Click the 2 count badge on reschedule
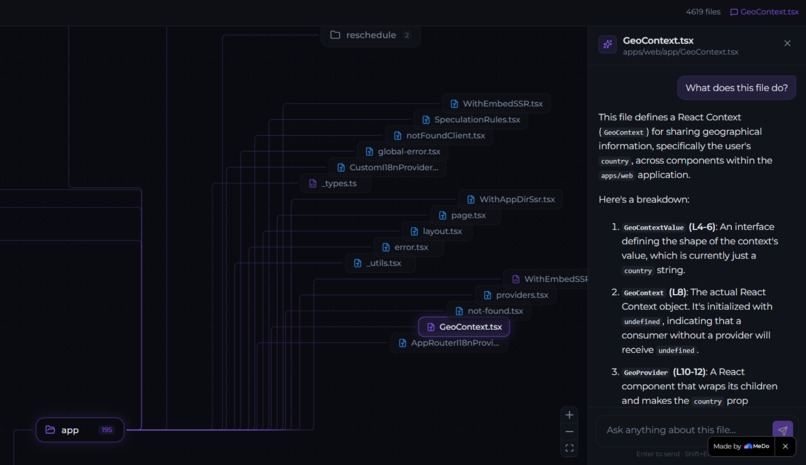This screenshot has height=465, width=806. point(407,35)
